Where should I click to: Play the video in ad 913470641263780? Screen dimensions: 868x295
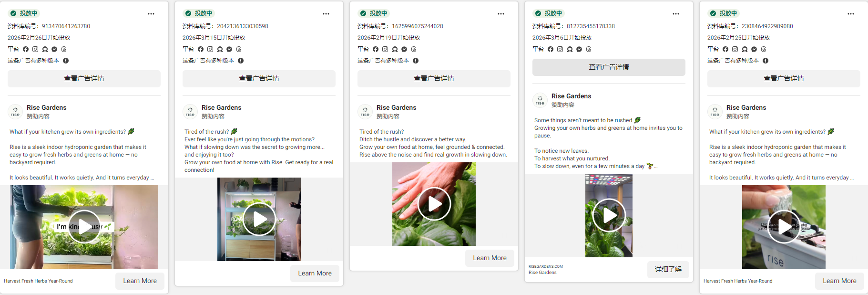[x=84, y=227]
